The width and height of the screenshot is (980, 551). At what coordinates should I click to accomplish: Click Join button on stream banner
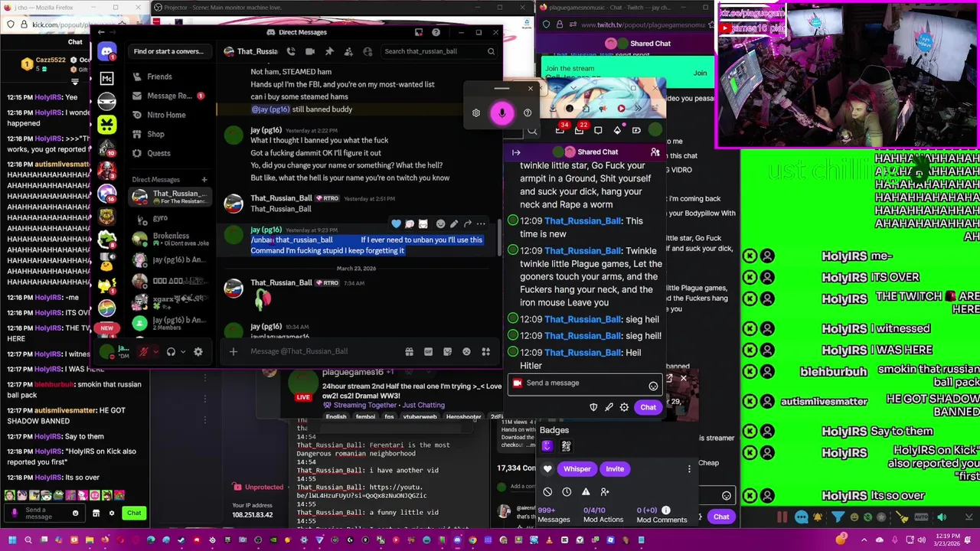click(x=700, y=73)
